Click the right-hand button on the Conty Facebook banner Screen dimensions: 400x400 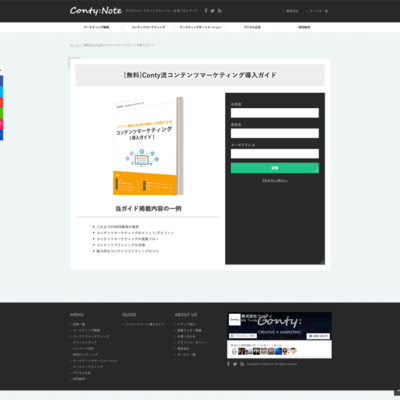click(318, 336)
